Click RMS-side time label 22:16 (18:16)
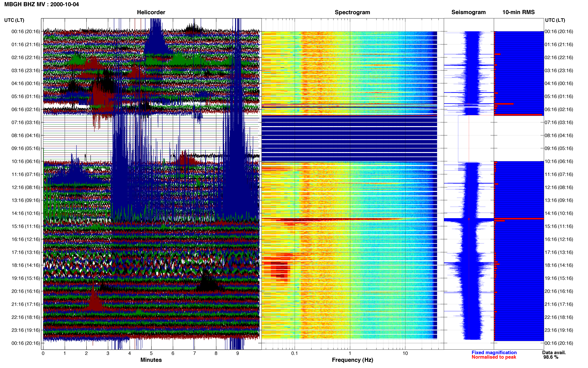This screenshot has width=588, height=368. (x=559, y=317)
